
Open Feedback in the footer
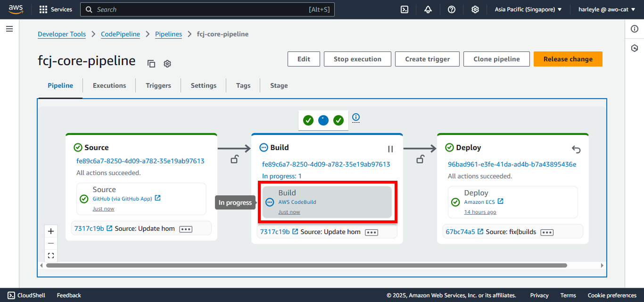tap(69, 295)
